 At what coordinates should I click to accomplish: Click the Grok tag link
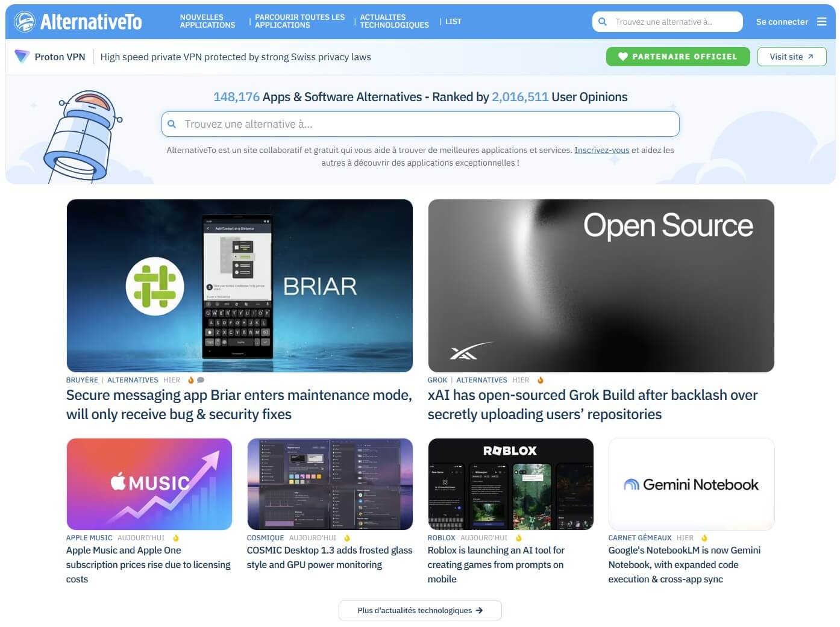pos(437,380)
